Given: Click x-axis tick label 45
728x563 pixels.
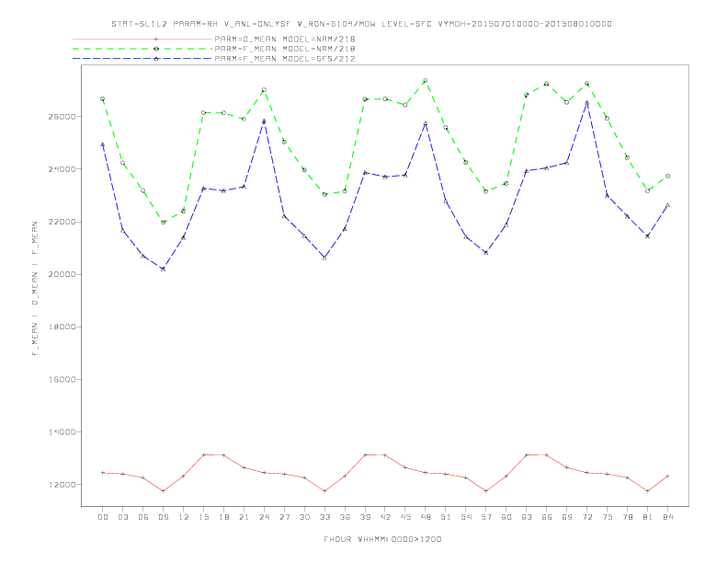Looking at the screenshot, I should click(405, 517).
